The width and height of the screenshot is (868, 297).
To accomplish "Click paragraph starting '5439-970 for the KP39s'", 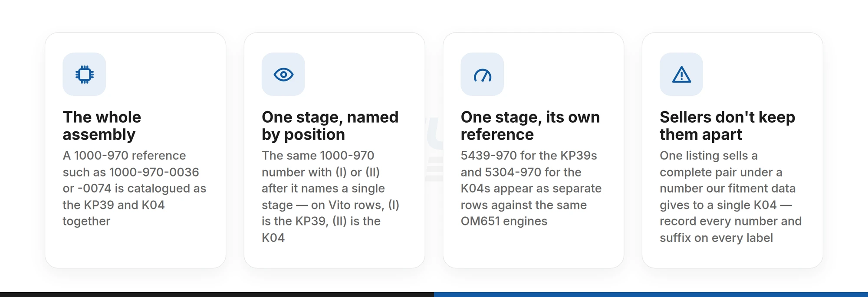I will [x=531, y=188].
